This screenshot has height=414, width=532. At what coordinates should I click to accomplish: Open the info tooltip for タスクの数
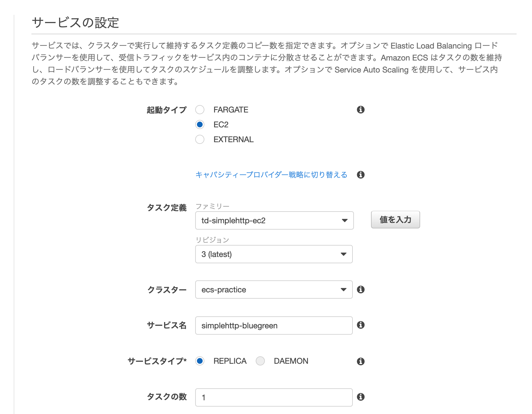click(x=361, y=397)
